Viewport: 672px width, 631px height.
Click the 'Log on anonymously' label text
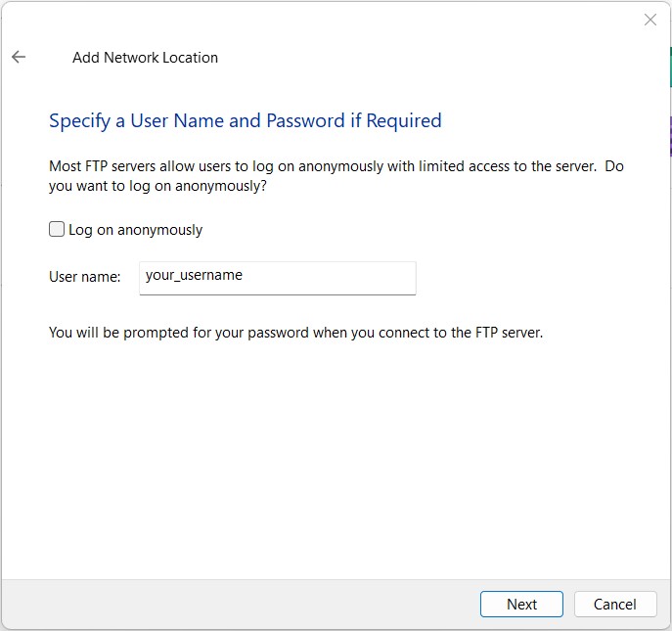(x=135, y=230)
